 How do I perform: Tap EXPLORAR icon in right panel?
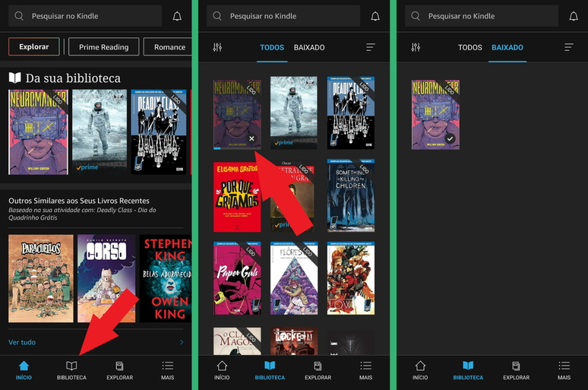pos(516,370)
